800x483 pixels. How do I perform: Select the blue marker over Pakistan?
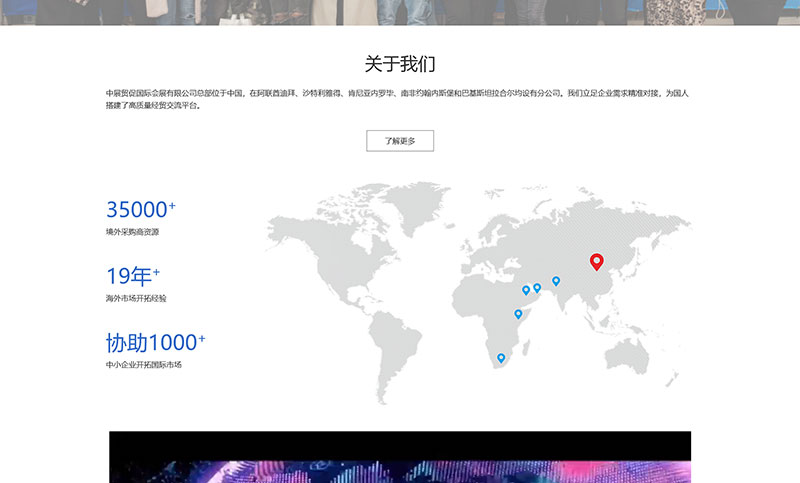point(556,281)
